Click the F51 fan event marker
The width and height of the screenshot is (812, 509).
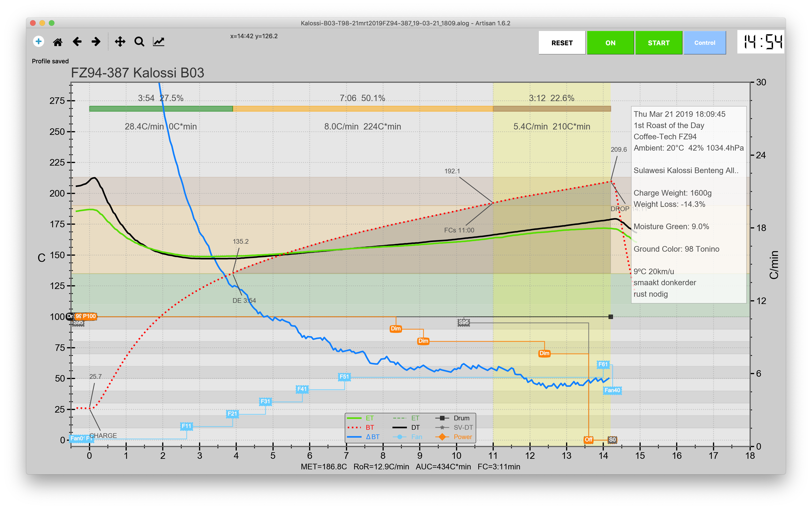click(x=344, y=377)
